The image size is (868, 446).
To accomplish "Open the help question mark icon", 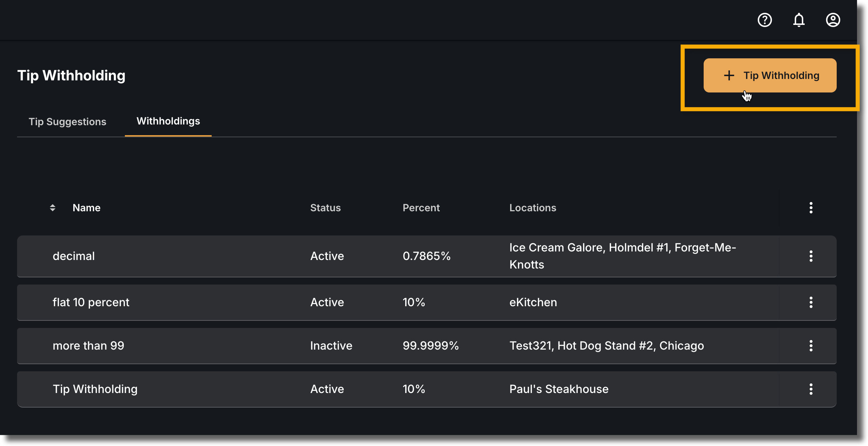I will (x=764, y=20).
